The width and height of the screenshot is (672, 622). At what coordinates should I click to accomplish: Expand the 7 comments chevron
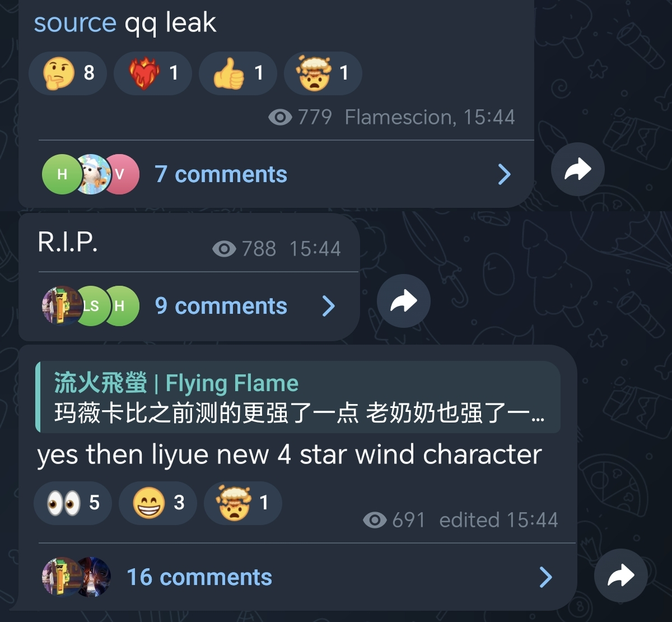(x=505, y=174)
